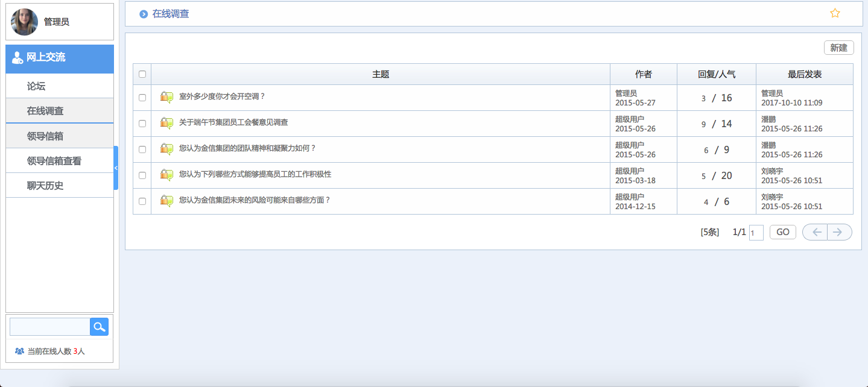This screenshot has width=868, height=387.
Task: Collapse the 网上交流 menu section
Action: (60, 58)
